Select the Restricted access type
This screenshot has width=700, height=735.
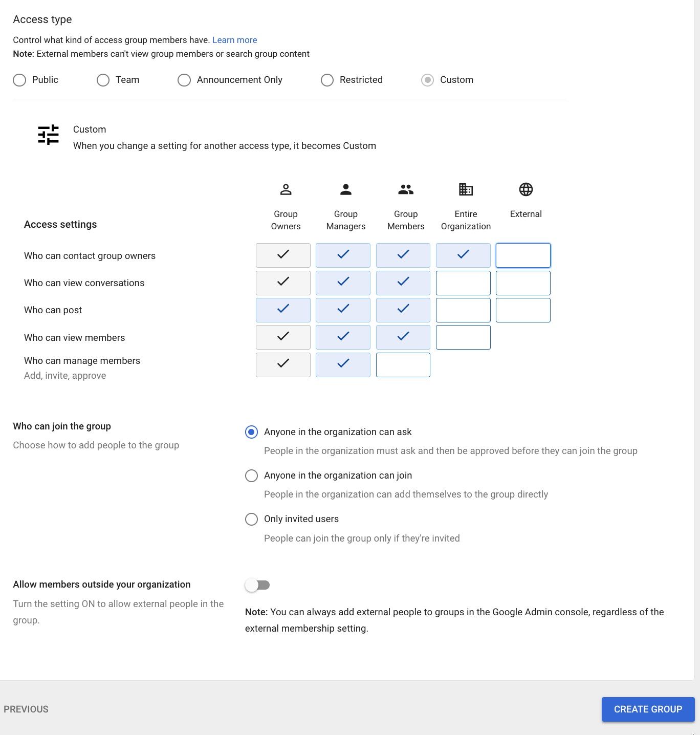[327, 80]
